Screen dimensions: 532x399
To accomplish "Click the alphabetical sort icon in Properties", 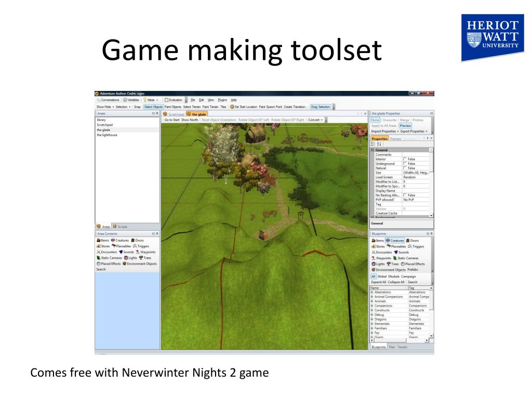I will tap(379, 144).
